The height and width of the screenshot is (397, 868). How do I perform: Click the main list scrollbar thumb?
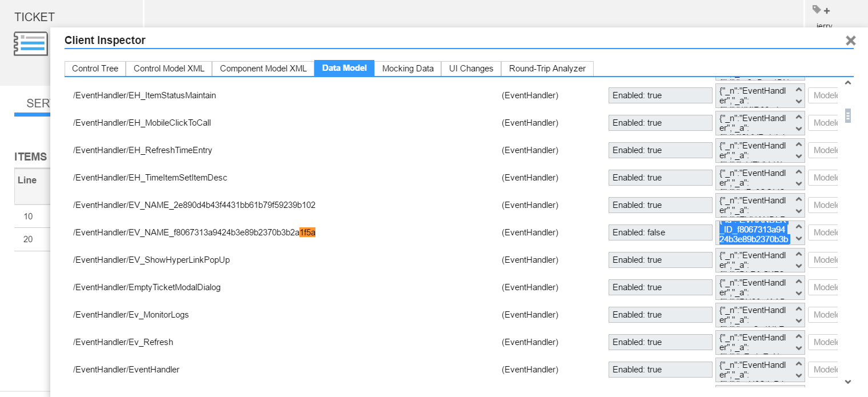(x=848, y=116)
